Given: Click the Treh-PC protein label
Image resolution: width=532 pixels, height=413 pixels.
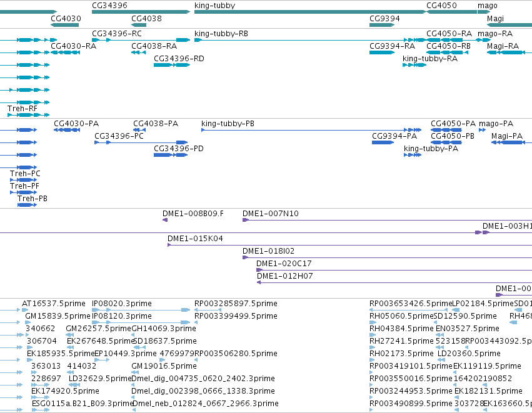Looking at the screenshot, I should (25, 174).
